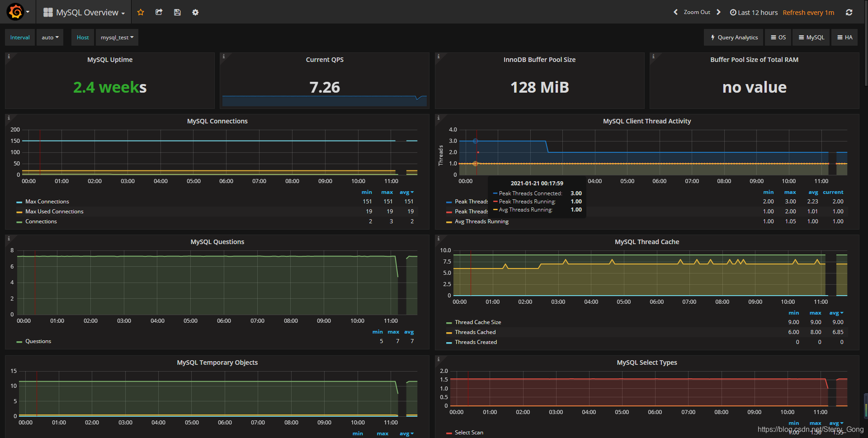Viewport: 868px width, 438px height.
Task: Open the Grafana menu caret next to logo
Action: pos(28,12)
